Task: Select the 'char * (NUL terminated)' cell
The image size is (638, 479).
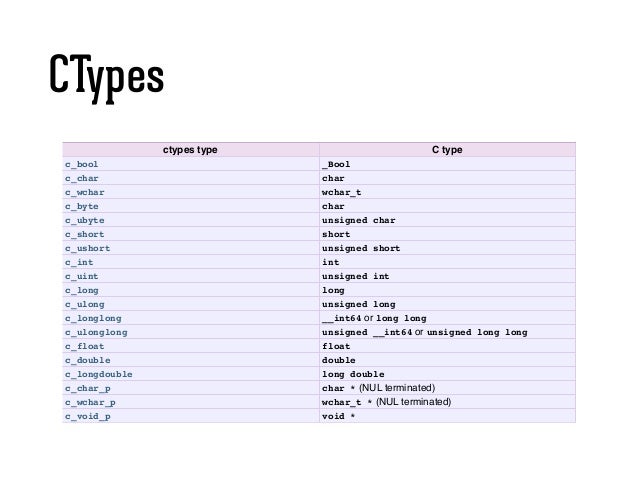Action: [x=447, y=388]
